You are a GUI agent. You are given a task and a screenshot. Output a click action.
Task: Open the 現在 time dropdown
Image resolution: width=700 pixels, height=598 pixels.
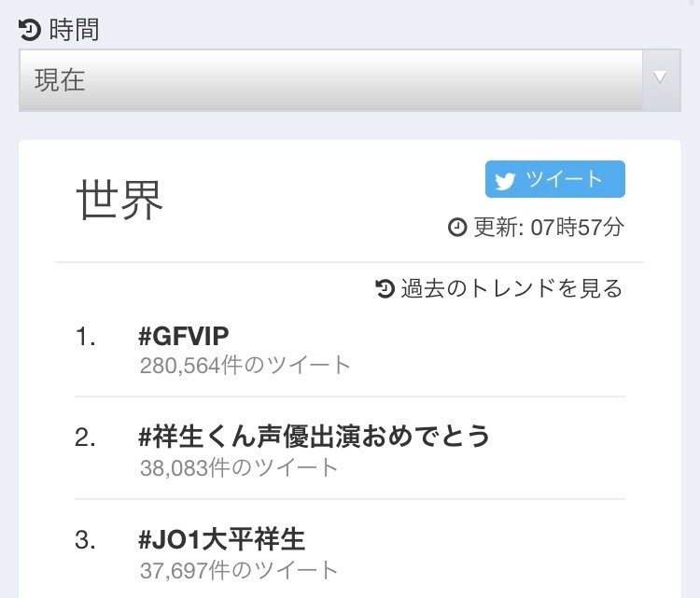pyautogui.click(x=350, y=80)
